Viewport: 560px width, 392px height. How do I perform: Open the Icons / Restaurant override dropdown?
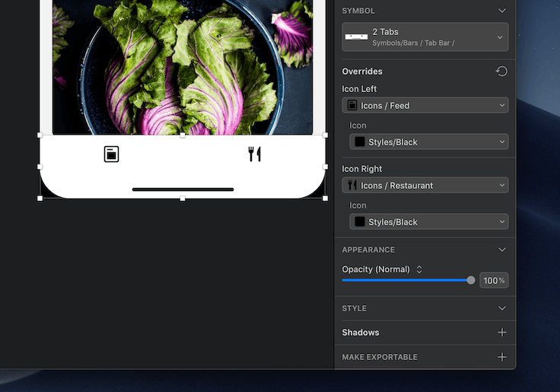coord(425,186)
